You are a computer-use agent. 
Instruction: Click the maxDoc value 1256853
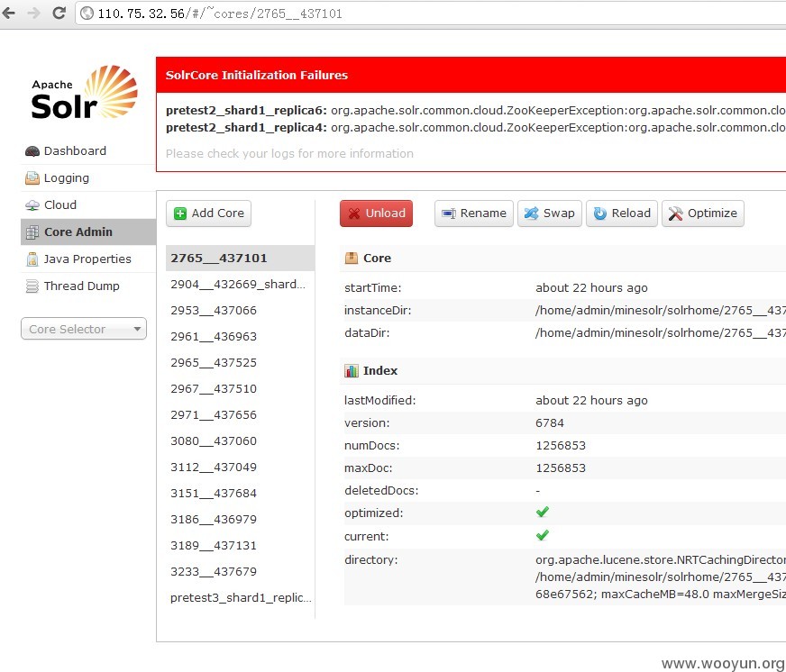coord(561,468)
